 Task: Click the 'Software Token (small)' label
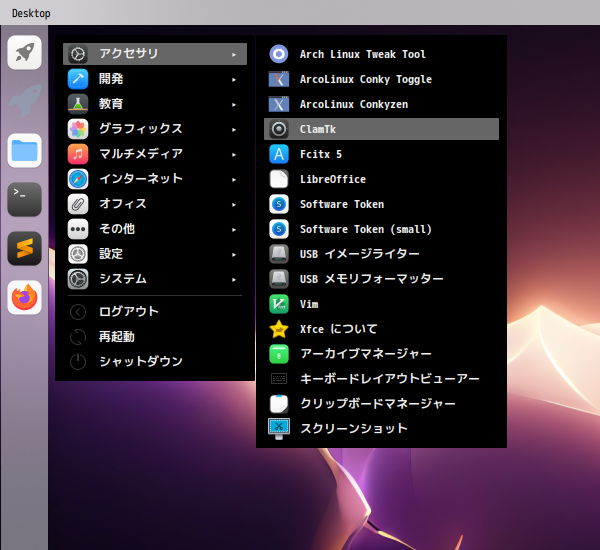[x=366, y=229]
